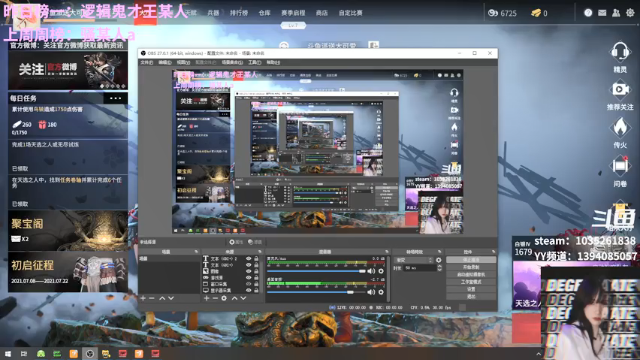Viewport: 640px width, 360px height.
Task: Pop out the 场景 dock panel
Action: point(196,252)
